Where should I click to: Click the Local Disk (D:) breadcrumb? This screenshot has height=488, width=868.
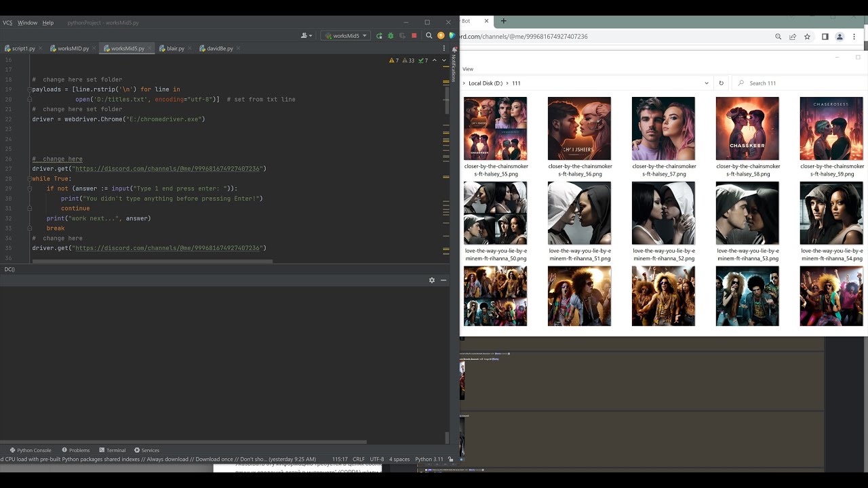pos(486,83)
